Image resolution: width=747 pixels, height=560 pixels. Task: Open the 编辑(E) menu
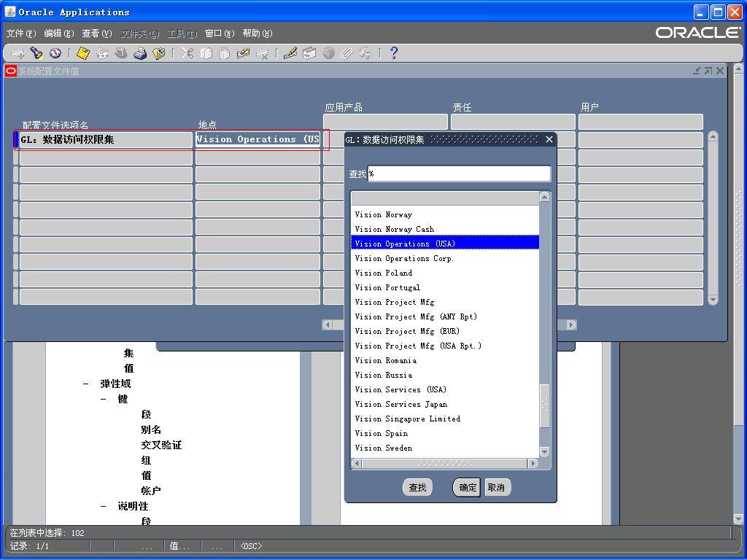point(59,34)
